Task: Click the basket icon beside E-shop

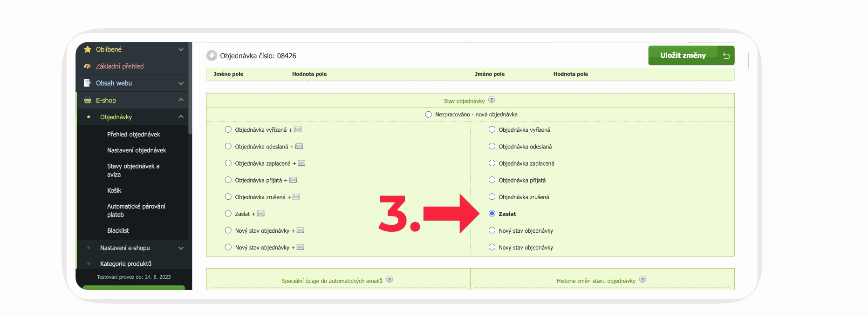Action: [88, 100]
